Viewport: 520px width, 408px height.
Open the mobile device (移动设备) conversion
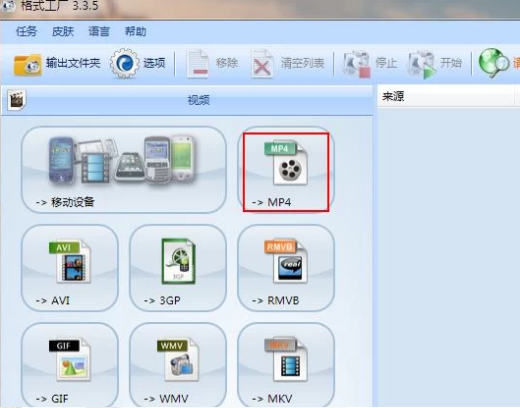[124, 170]
